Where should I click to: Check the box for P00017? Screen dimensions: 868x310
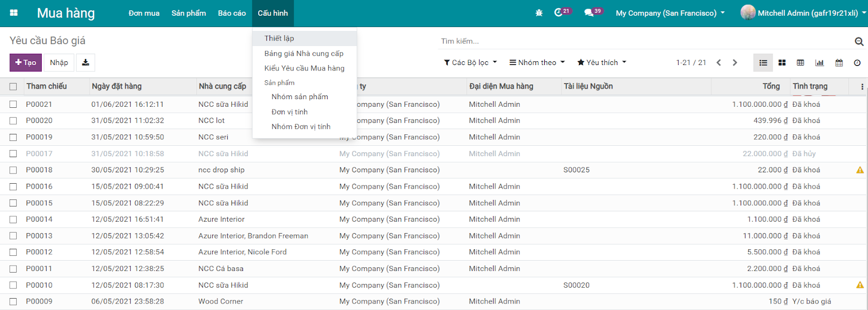13,154
